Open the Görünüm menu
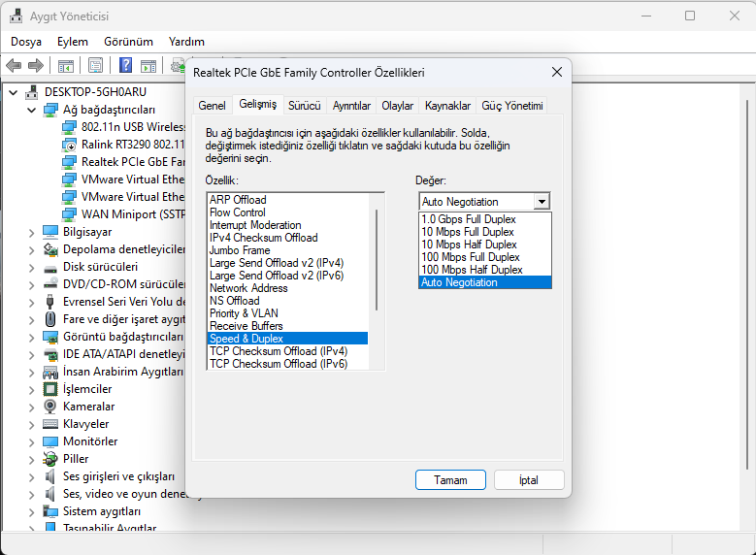This screenshot has width=756, height=555. (x=128, y=42)
